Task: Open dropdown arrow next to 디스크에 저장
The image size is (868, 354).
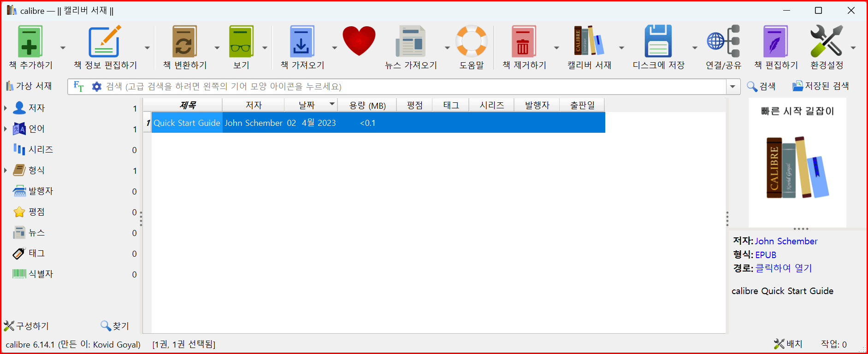Action: (694, 47)
